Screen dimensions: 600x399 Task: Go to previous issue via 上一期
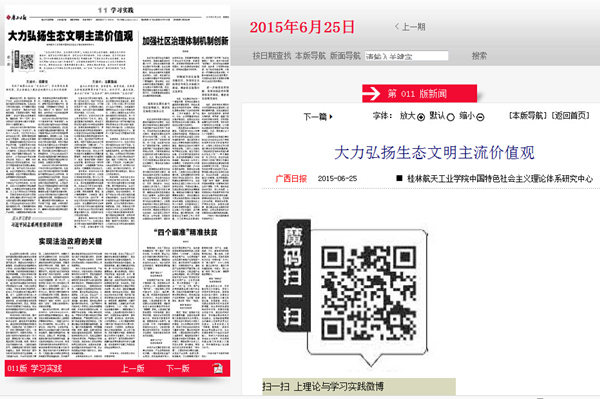[x=410, y=27]
